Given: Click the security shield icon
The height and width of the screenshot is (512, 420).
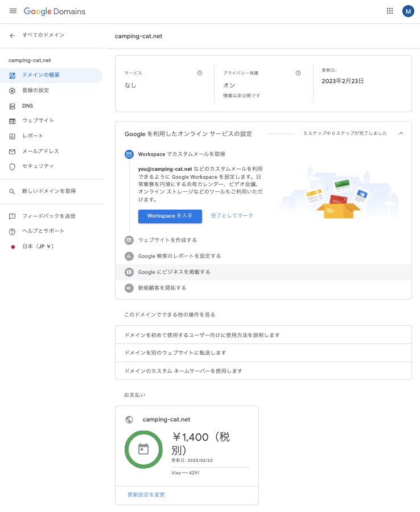Looking at the screenshot, I should point(13,167).
